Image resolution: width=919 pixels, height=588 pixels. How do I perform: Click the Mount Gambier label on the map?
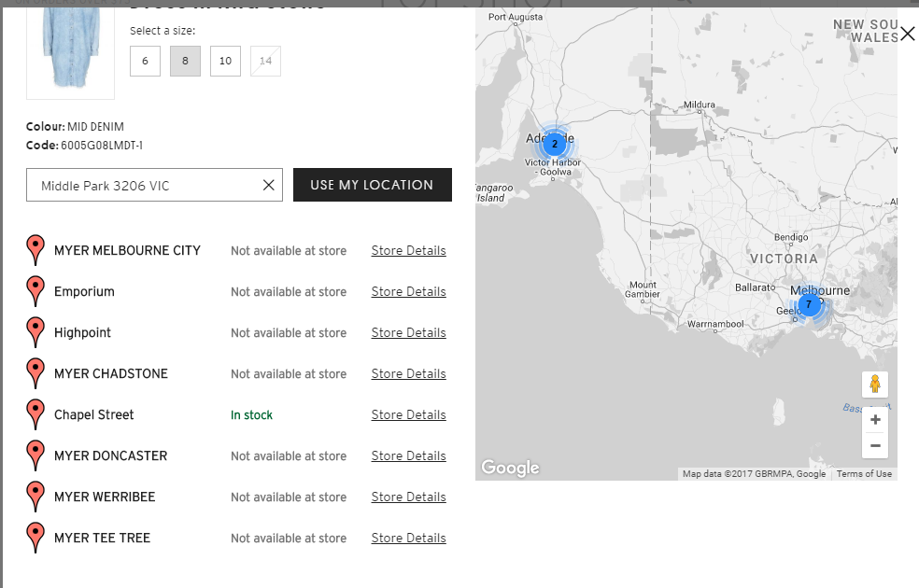(x=643, y=289)
